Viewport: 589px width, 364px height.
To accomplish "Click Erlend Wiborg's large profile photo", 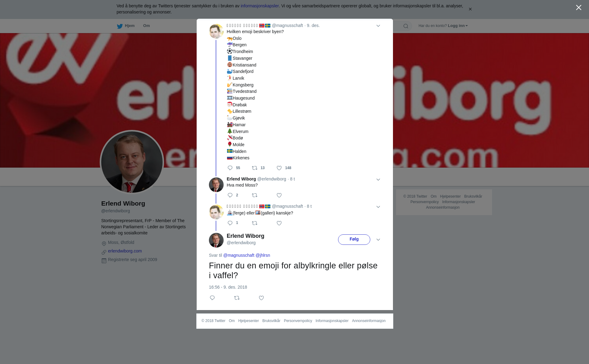I will point(132,162).
